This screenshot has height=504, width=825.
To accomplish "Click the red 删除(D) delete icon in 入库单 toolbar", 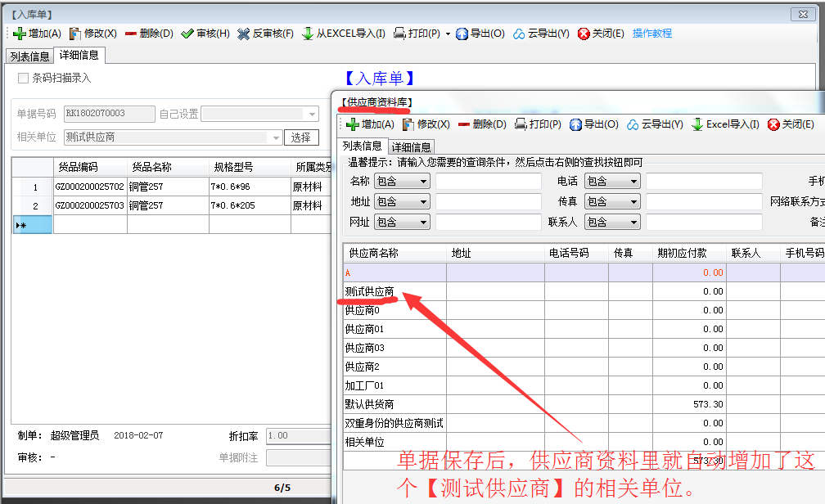I will pyautogui.click(x=131, y=34).
